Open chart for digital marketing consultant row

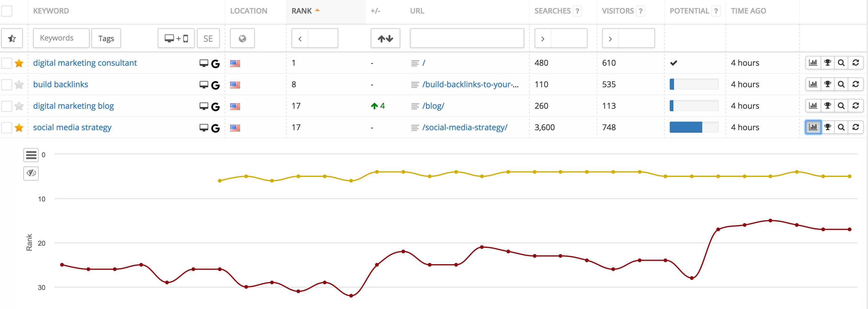coord(813,63)
